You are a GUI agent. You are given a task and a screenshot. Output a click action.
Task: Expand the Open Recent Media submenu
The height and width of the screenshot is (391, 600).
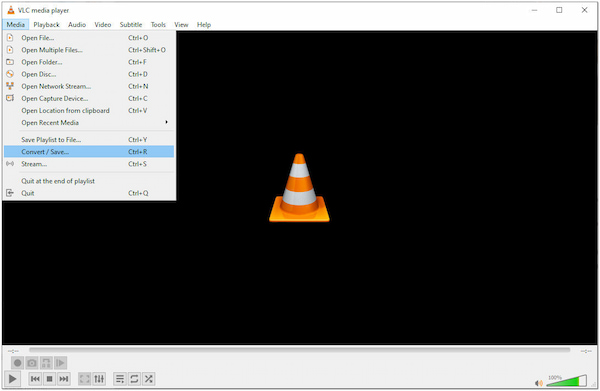coord(89,123)
